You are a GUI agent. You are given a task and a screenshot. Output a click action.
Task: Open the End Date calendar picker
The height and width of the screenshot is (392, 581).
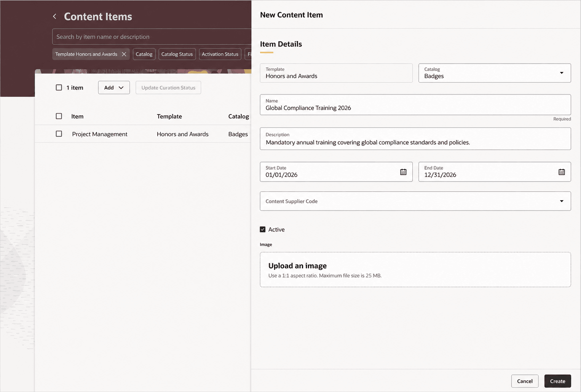point(562,172)
